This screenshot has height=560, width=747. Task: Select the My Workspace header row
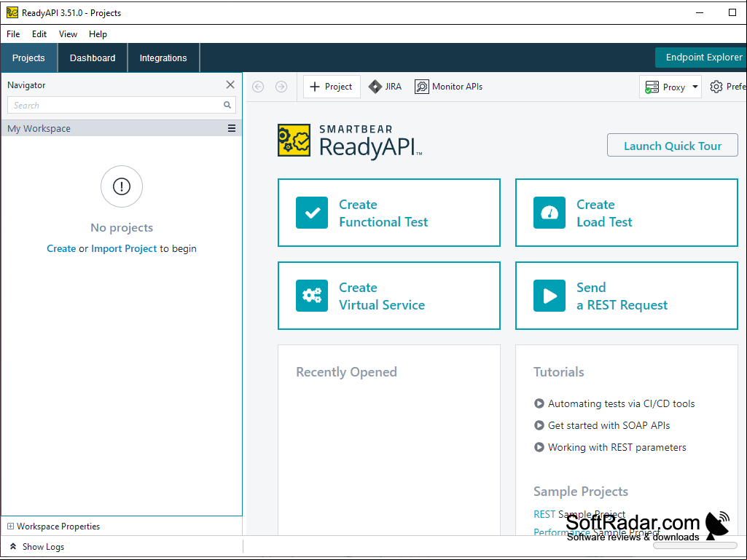click(122, 129)
